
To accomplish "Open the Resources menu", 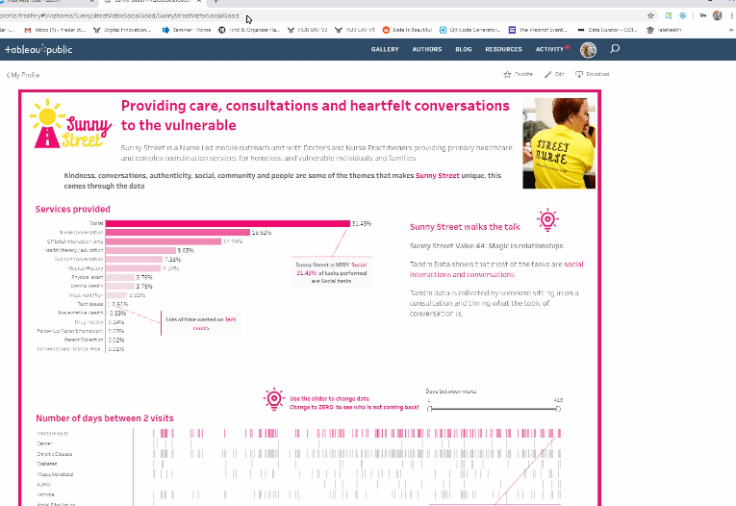I will tap(503, 49).
